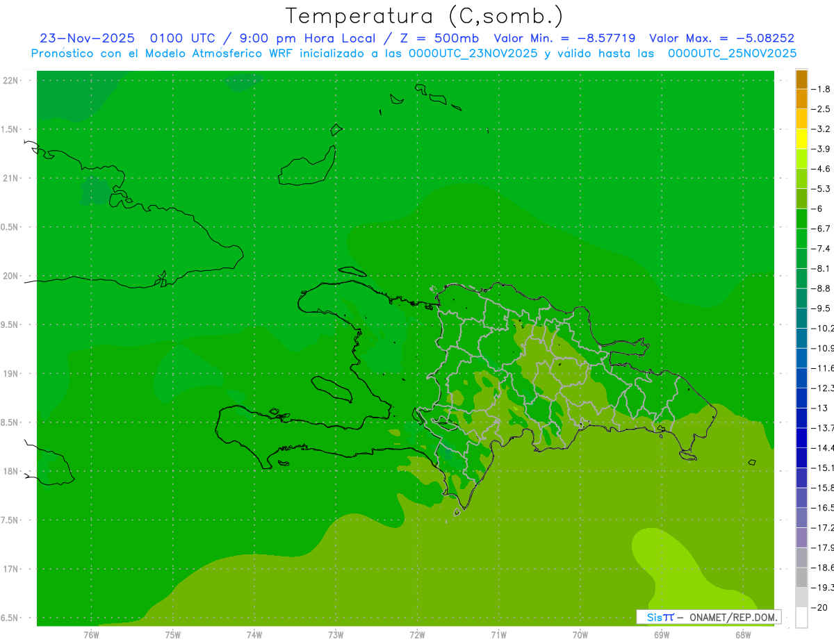Click the '72W' longitude axis label
834x644 pixels.
click(x=417, y=634)
